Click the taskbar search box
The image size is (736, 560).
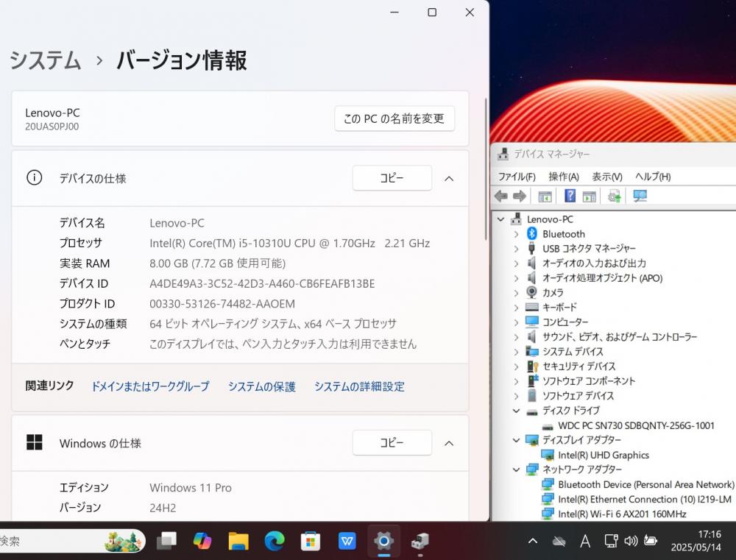71,541
